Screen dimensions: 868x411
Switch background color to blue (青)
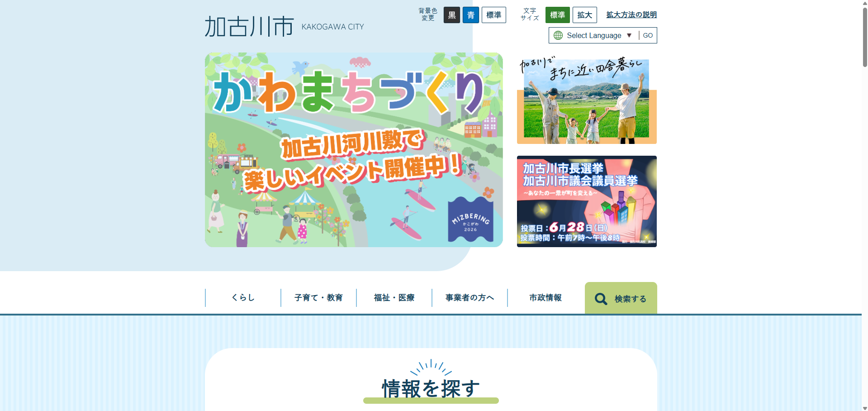click(471, 15)
